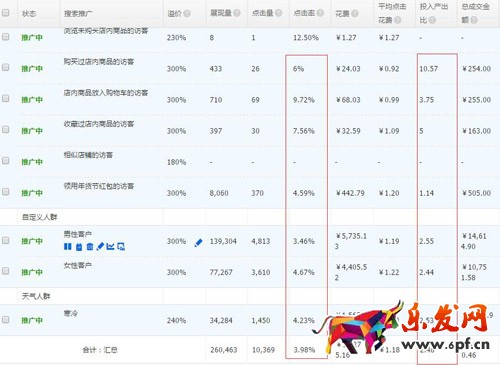Image resolution: width=500 pixels, height=365 pixels.
Task: Click the 点击率 column header text
Action: (x=304, y=13)
